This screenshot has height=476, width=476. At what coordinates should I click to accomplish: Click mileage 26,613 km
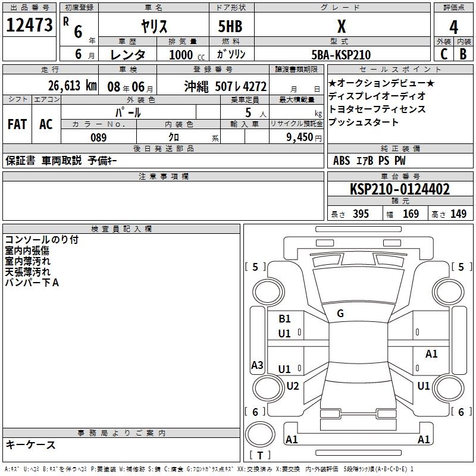pyautogui.click(x=73, y=86)
